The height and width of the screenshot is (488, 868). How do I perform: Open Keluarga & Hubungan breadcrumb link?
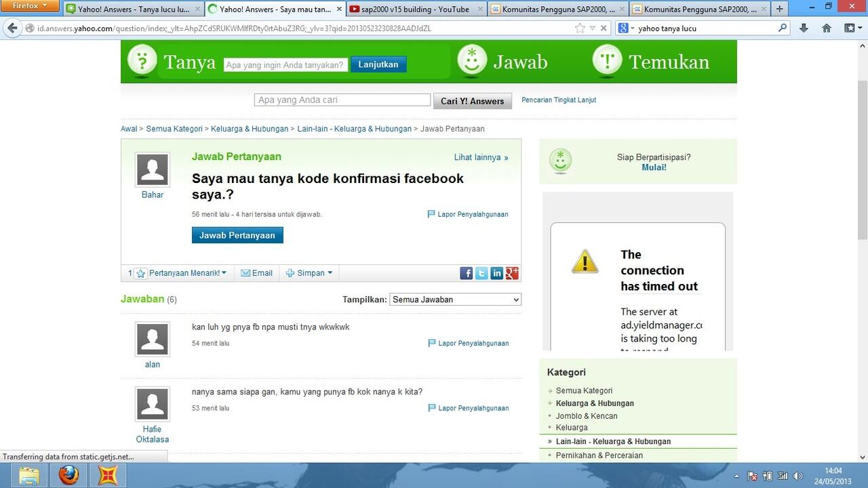[x=250, y=129]
